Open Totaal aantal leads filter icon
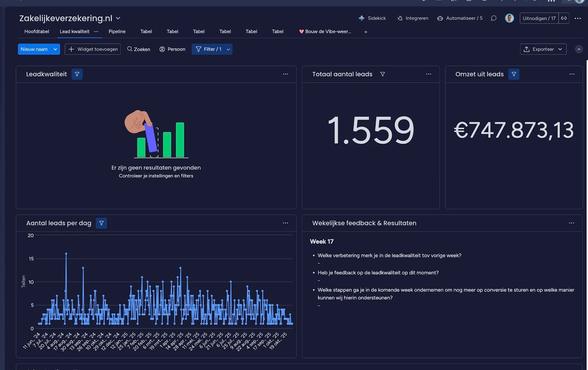This screenshot has width=588, height=370. pyautogui.click(x=383, y=74)
